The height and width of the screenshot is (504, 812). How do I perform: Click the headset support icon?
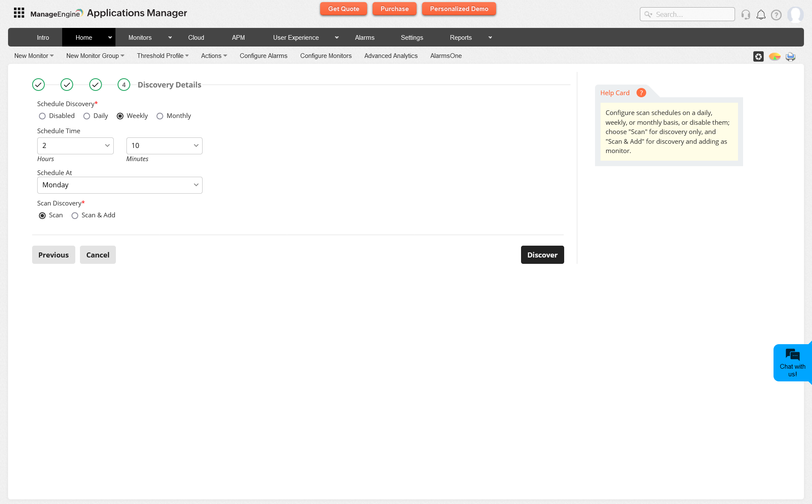click(746, 15)
